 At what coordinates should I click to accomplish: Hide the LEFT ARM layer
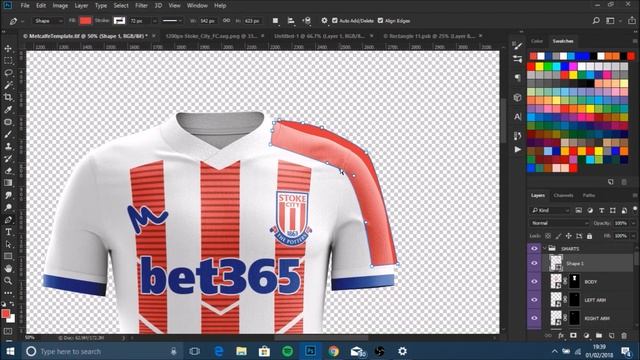pos(534,300)
